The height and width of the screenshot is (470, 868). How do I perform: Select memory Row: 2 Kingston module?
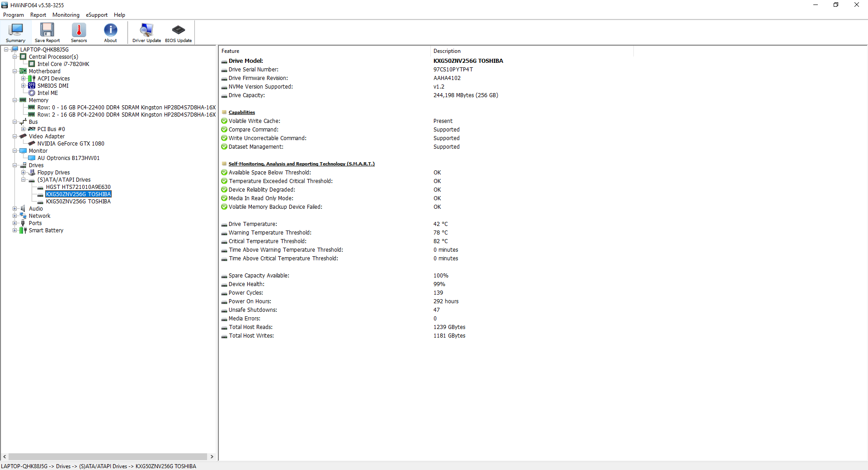[x=127, y=115]
